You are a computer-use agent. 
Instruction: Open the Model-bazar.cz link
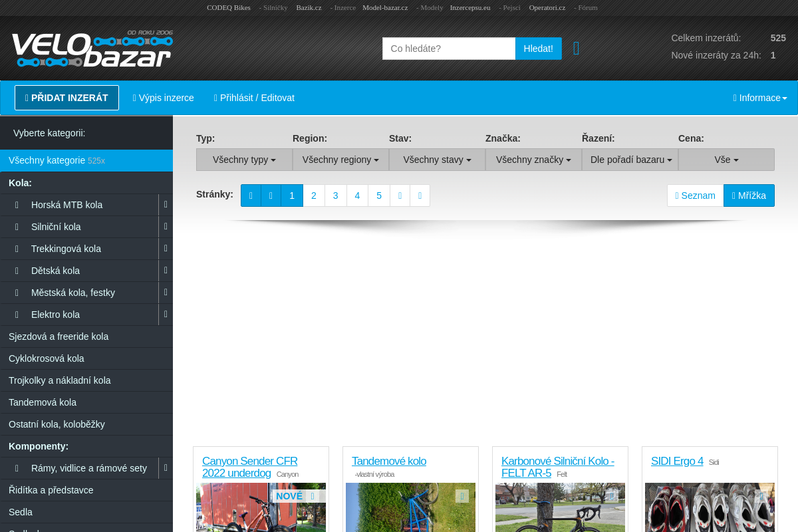pyautogui.click(x=385, y=7)
